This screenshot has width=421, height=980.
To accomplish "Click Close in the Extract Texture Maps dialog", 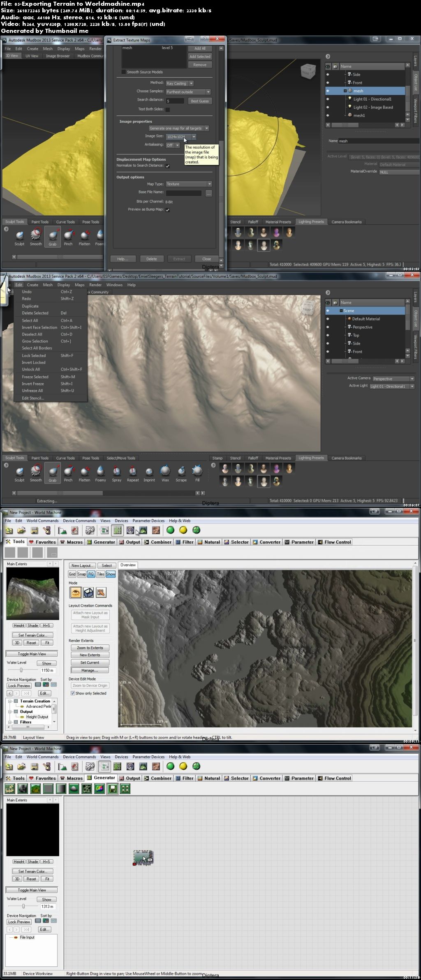I will 206,259.
